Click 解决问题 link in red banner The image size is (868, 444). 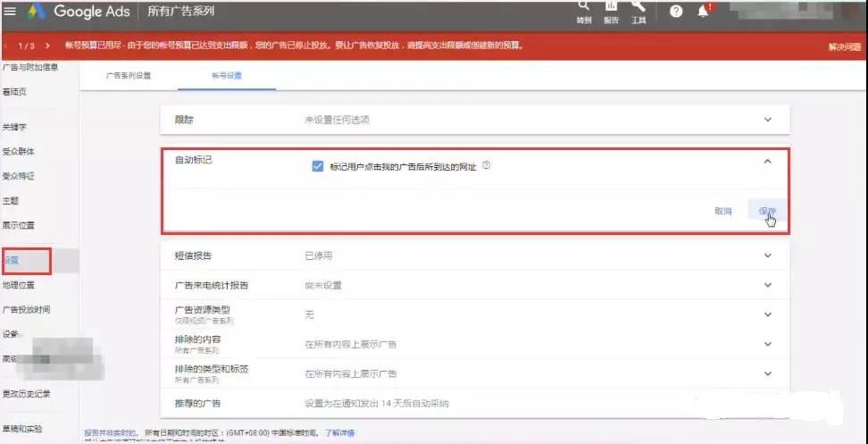(844, 47)
